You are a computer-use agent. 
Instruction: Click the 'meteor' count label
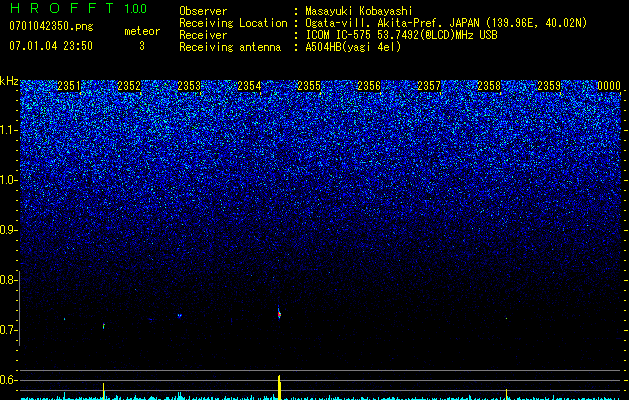click(142, 31)
